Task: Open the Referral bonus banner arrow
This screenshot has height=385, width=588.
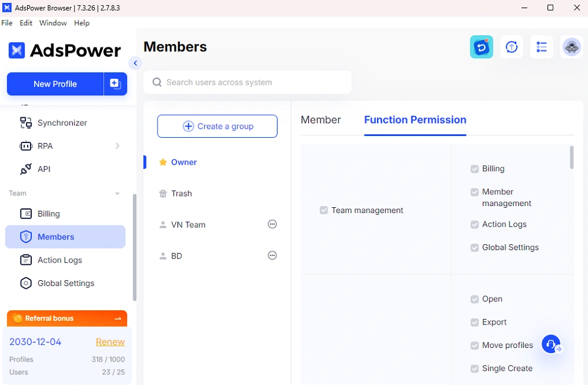Action: [x=118, y=318]
